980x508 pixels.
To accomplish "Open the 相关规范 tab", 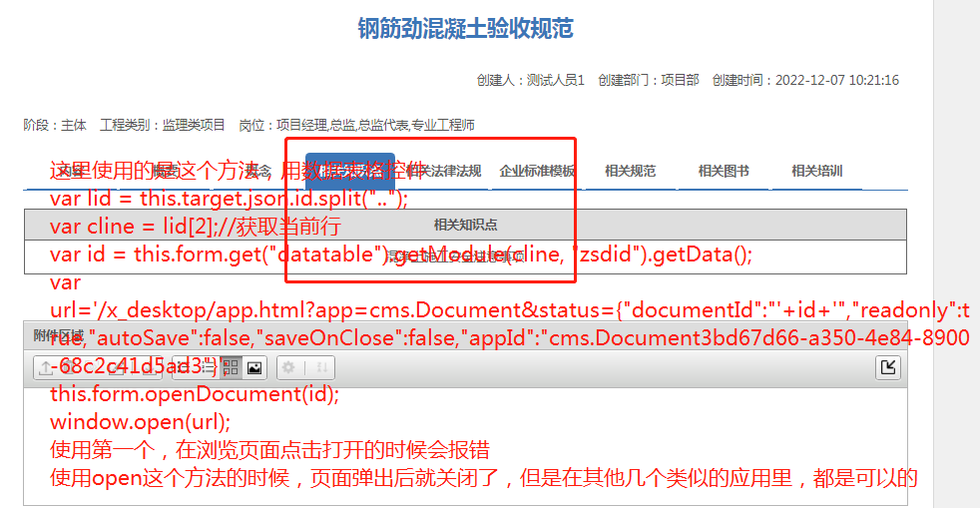I will tap(630, 172).
